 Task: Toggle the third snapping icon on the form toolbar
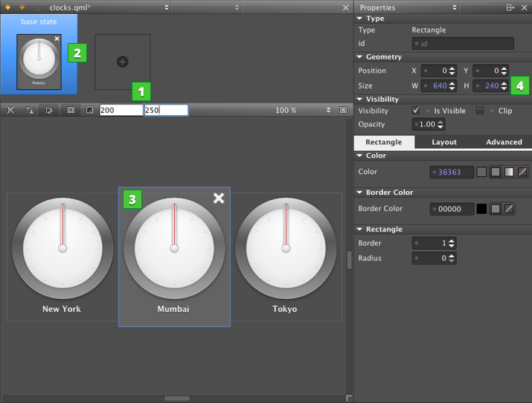[x=48, y=110]
